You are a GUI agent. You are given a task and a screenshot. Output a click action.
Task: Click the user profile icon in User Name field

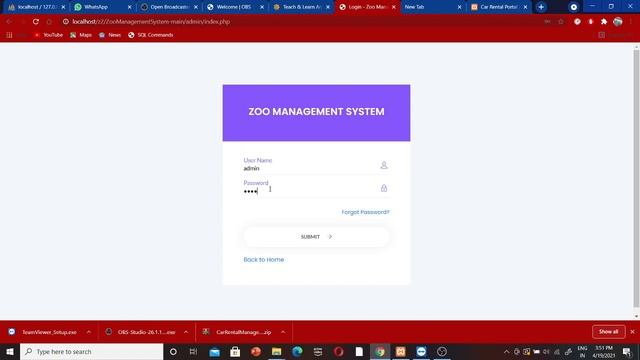tap(384, 165)
